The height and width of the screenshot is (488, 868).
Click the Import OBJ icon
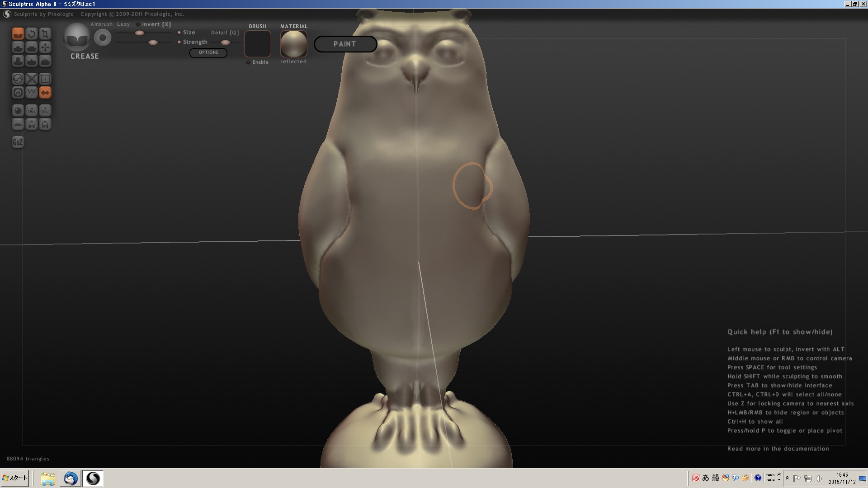[x=31, y=111]
